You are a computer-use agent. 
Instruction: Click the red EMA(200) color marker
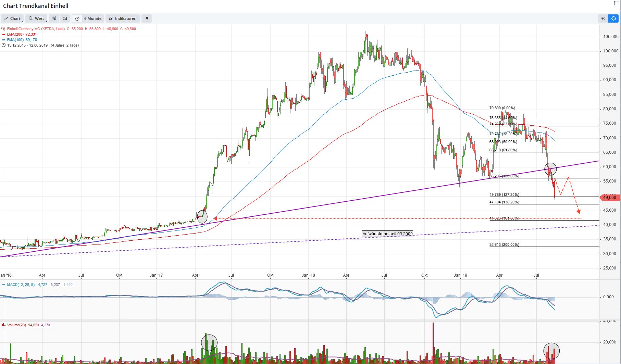(3, 34)
